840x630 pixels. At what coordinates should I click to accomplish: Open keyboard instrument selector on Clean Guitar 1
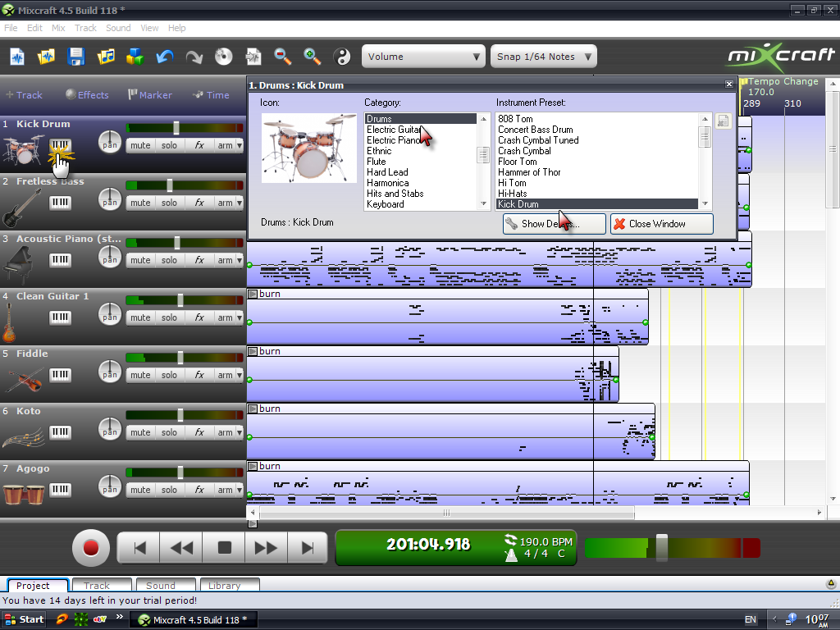pyautogui.click(x=60, y=317)
